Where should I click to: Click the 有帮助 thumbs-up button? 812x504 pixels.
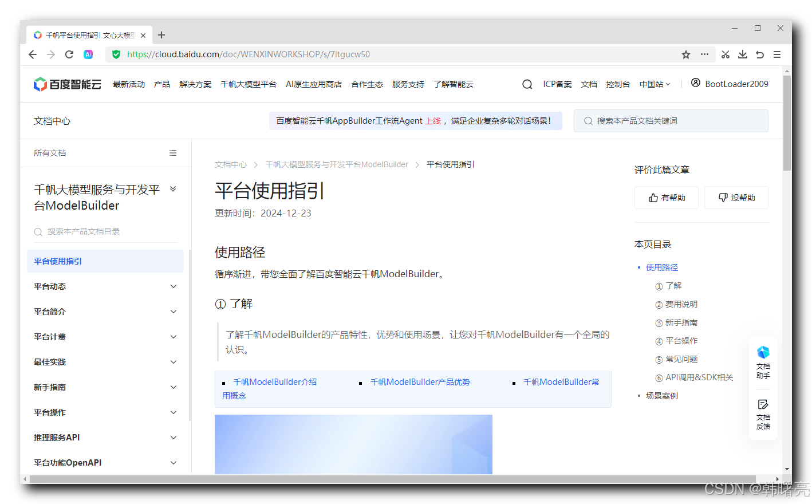pyautogui.click(x=667, y=198)
